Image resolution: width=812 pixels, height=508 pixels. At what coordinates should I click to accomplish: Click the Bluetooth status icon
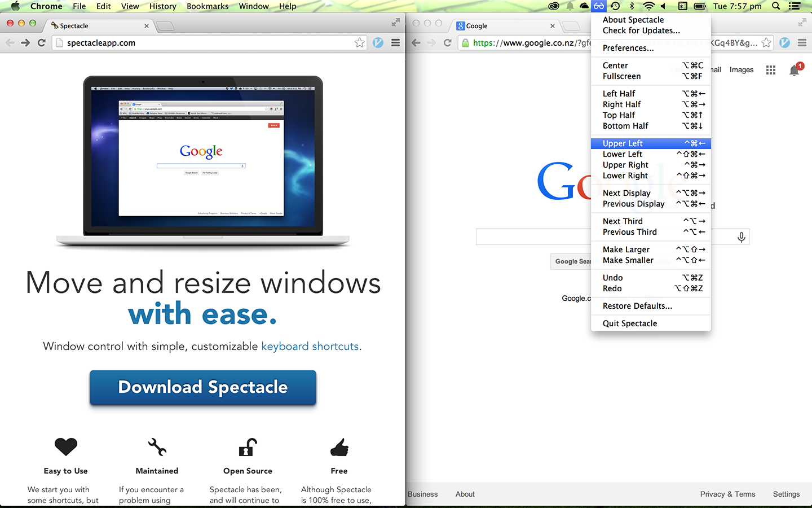point(632,6)
